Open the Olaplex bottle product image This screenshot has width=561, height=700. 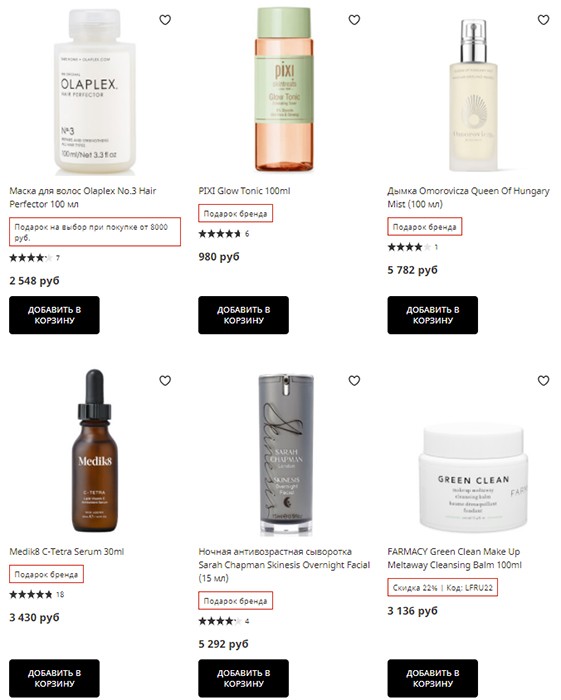click(x=95, y=92)
